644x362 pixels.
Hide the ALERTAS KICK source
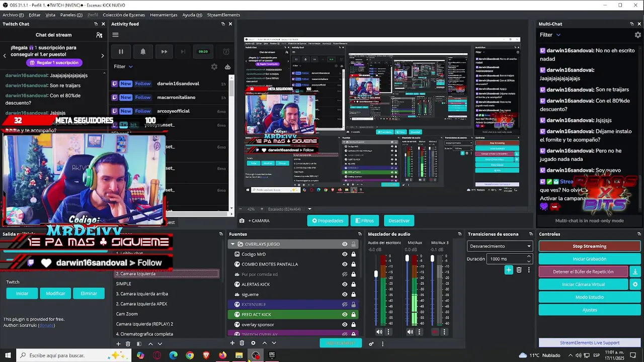point(345,284)
